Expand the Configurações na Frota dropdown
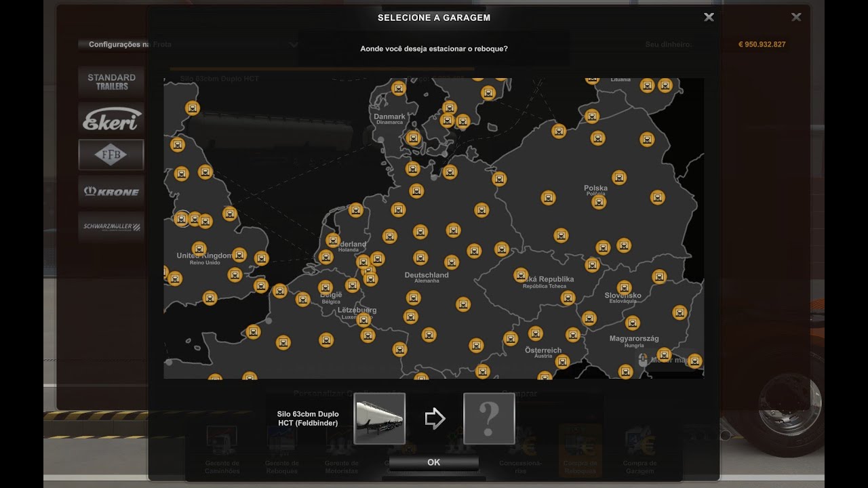This screenshot has width=868, height=488. [190, 45]
